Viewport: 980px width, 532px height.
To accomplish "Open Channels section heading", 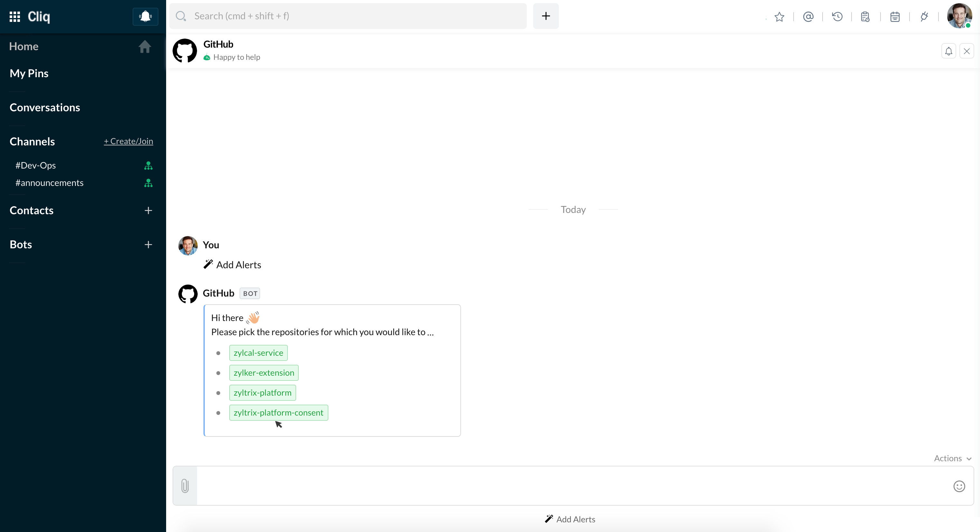I will point(32,141).
